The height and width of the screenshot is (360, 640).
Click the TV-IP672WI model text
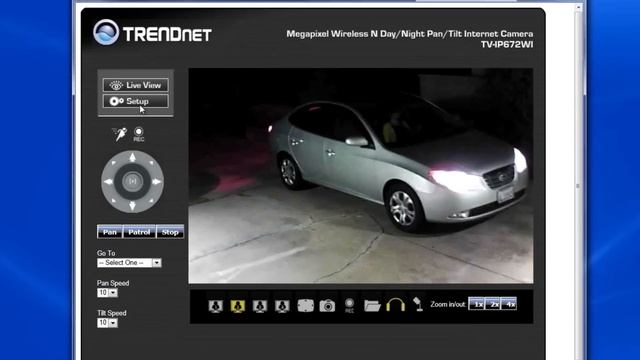pyautogui.click(x=507, y=45)
